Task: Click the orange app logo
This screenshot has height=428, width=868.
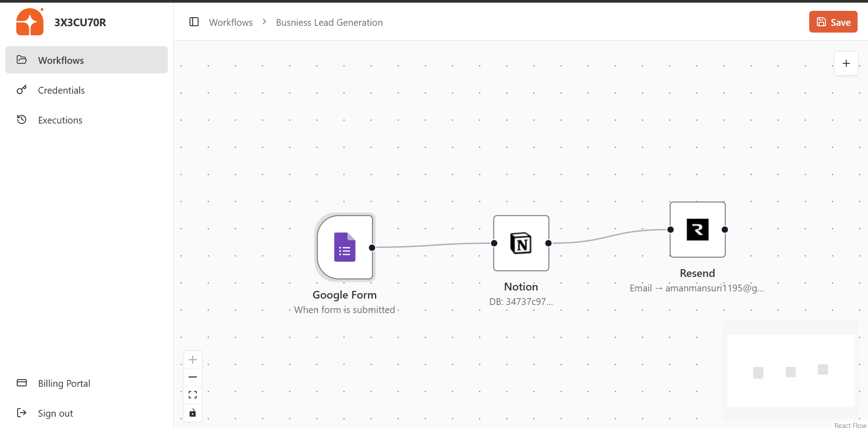Action: (x=30, y=22)
